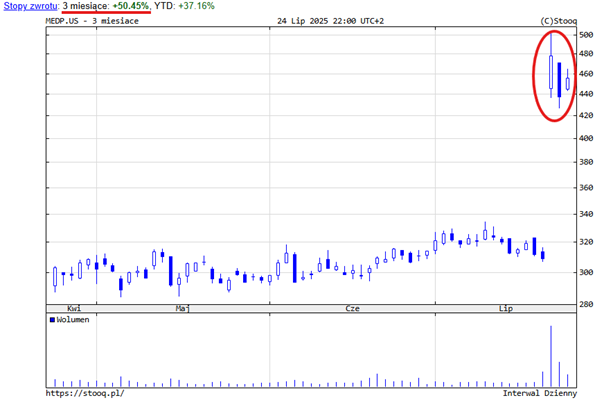Image resolution: width=604 pixels, height=407 pixels.
Task: Click the Interwal Dzienny label
Action: click(540, 393)
